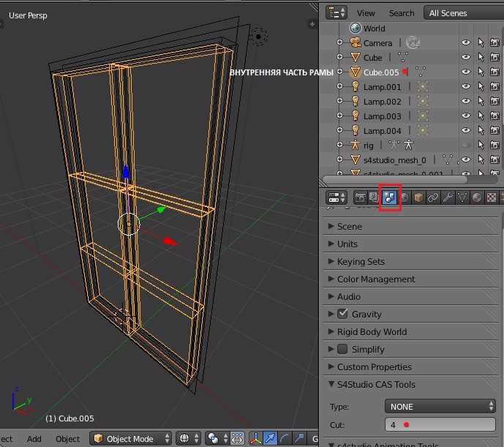
Task: Expand the Camera outliner entry
Action: (339, 42)
